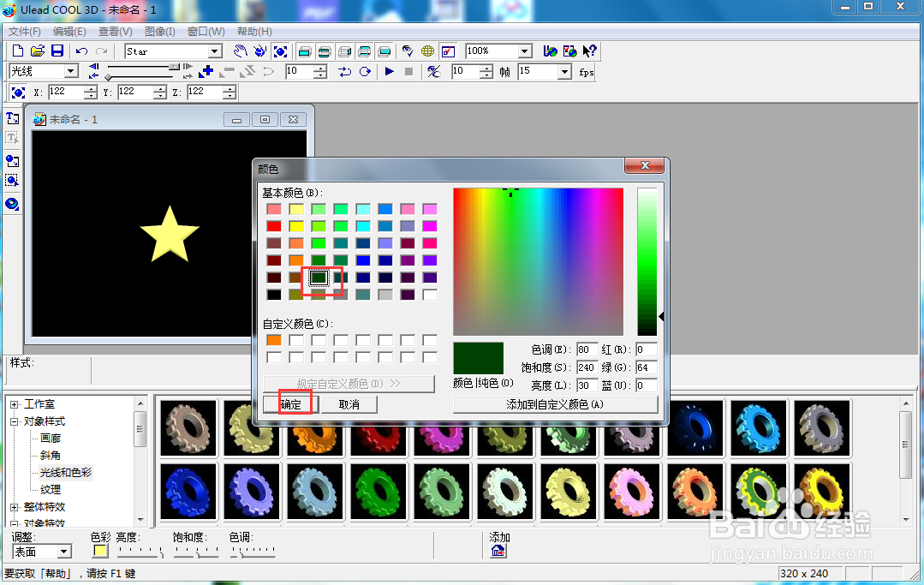Click 添加到自定义颜色(A) button
This screenshot has width=924, height=585.
555,405
